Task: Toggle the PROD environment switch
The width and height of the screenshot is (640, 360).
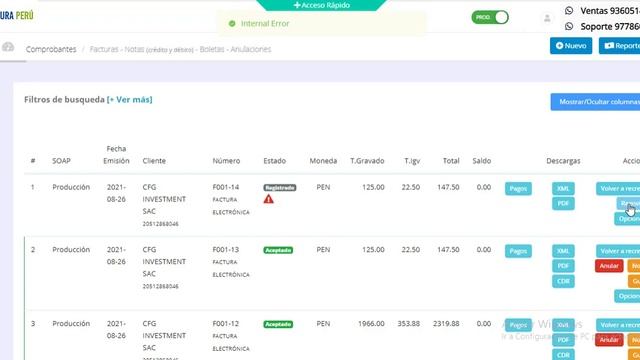Action: pyautogui.click(x=490, y=17)
